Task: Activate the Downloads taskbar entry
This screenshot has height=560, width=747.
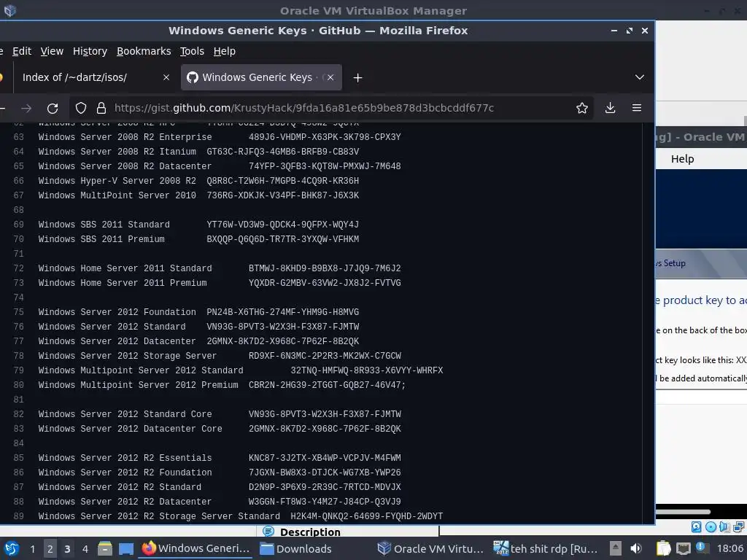Action: click(296, 548)
